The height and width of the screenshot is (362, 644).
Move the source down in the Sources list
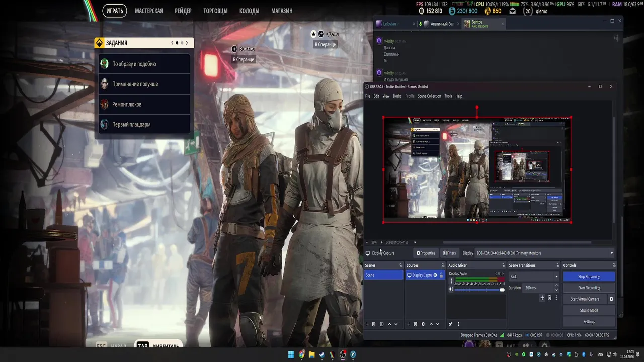(438, 324)
